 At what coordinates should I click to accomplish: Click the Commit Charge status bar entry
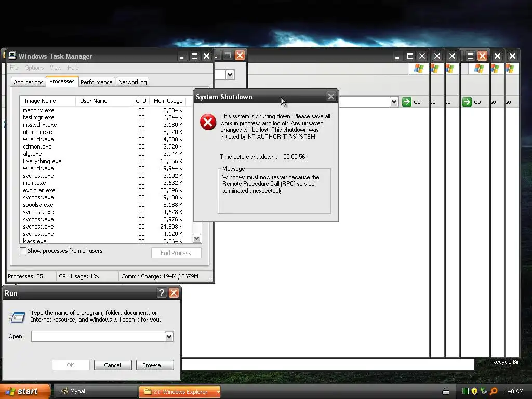click(x=160, y=276)
